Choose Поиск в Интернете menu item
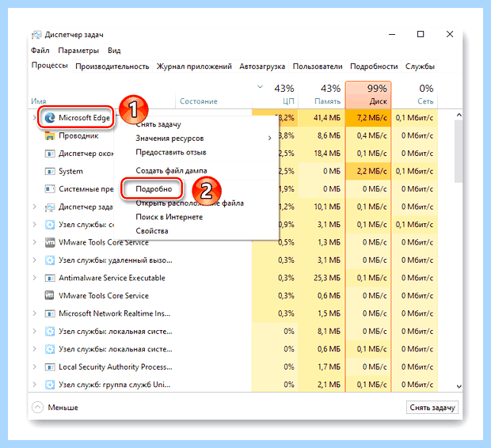 (169, 217)
